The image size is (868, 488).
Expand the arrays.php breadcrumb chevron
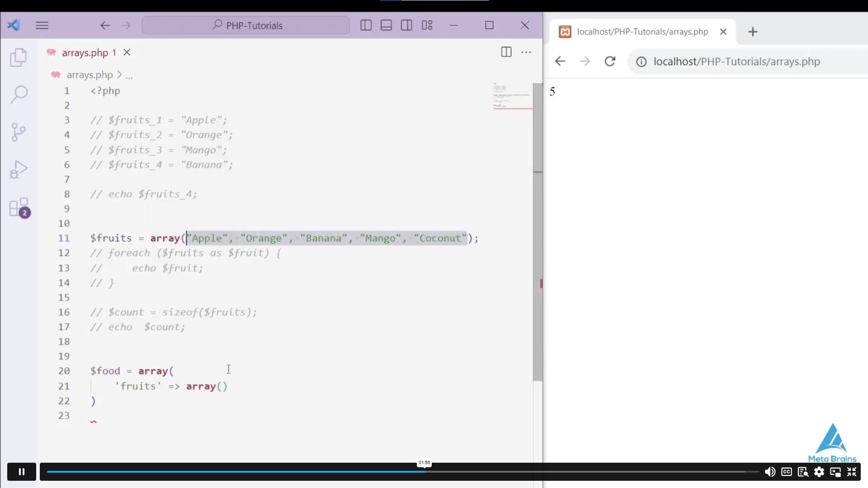118,75
